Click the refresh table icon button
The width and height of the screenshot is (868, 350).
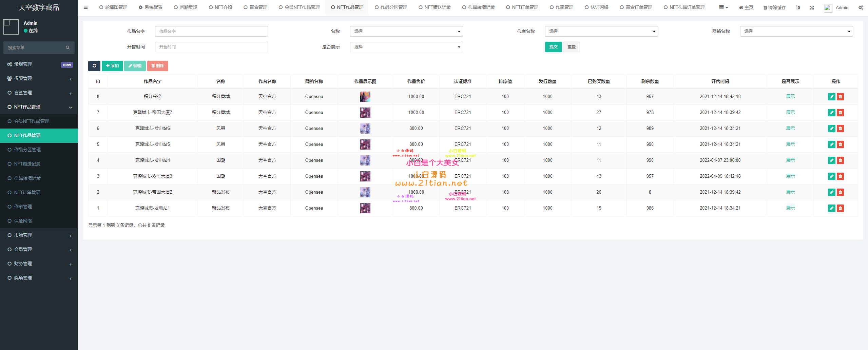coord(94,66)
